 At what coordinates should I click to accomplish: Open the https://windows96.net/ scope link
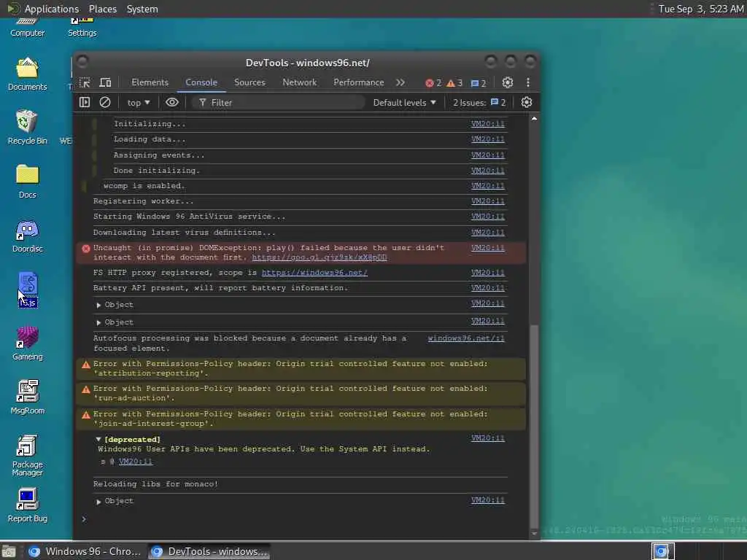(314, 273)
